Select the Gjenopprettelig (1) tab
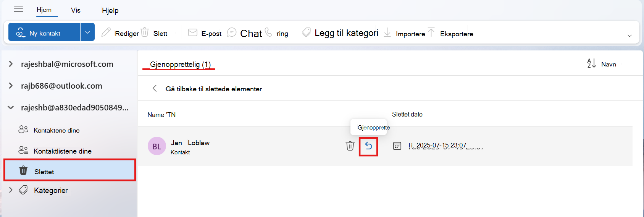644x217 pixels. click(x=180, y=64)
